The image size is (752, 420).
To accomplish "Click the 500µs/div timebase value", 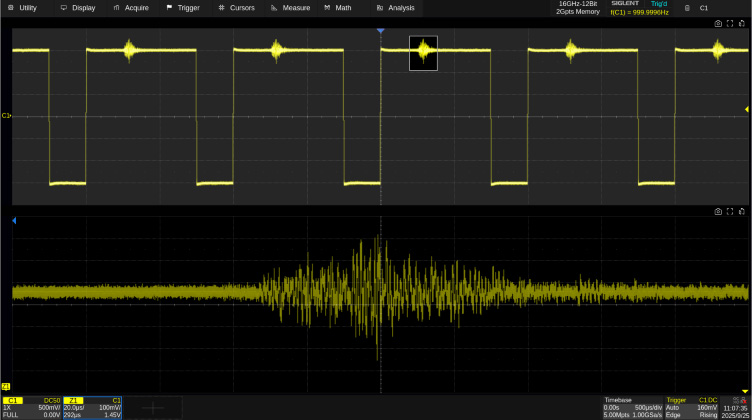I will coord(648,408).
